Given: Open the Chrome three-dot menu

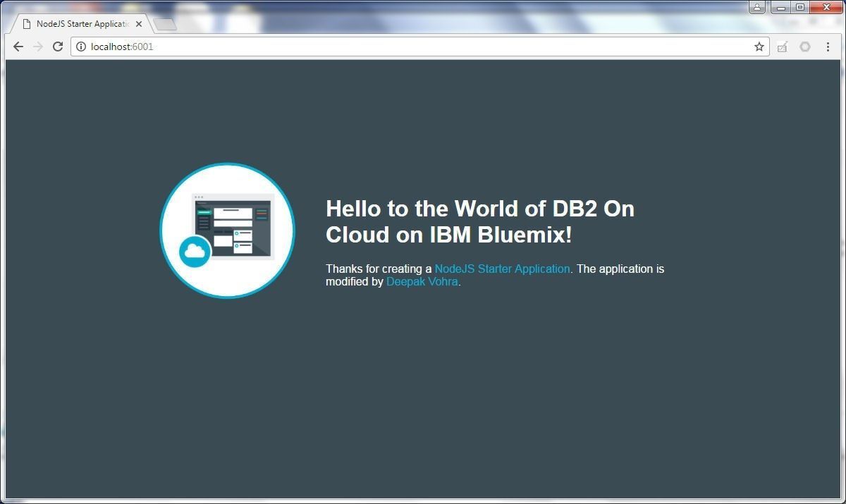Looking at the screenshot, I should point(828,47).
